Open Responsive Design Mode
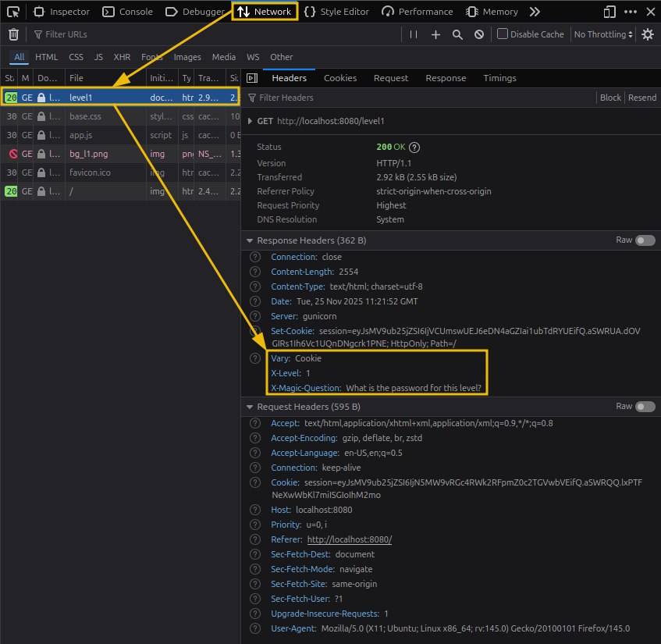This screenshot has width=661, height=644. click(x=609, y=11)
